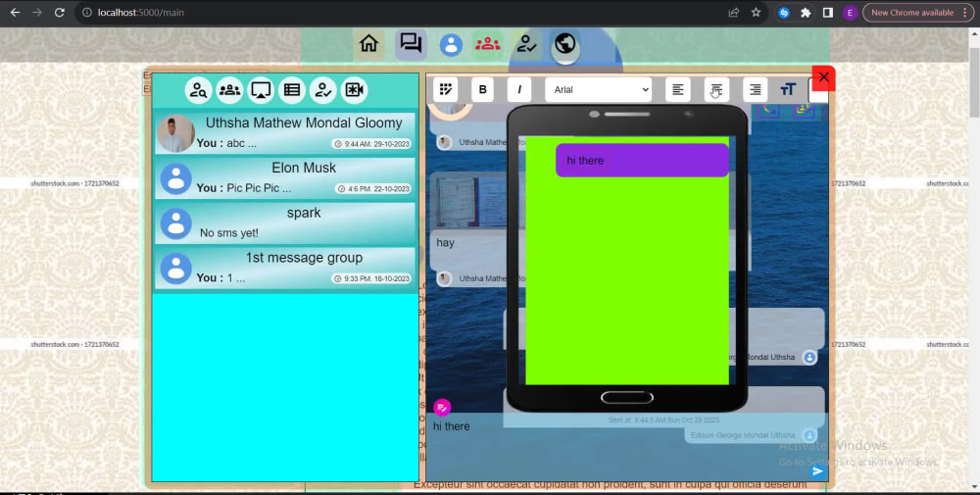This screenshot has height=495, width=980.
Task: Click the '4:6 PM. 22-10-2023' timestamp
Action: coord(373,189)
